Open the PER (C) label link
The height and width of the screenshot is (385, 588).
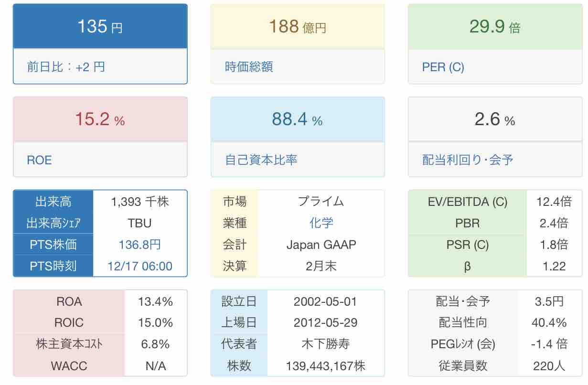(443, 67)
